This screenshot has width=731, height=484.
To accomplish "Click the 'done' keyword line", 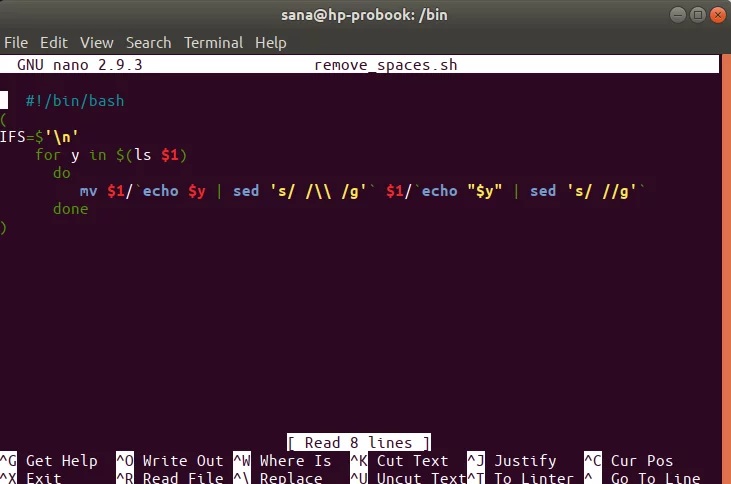I will 70,209.
